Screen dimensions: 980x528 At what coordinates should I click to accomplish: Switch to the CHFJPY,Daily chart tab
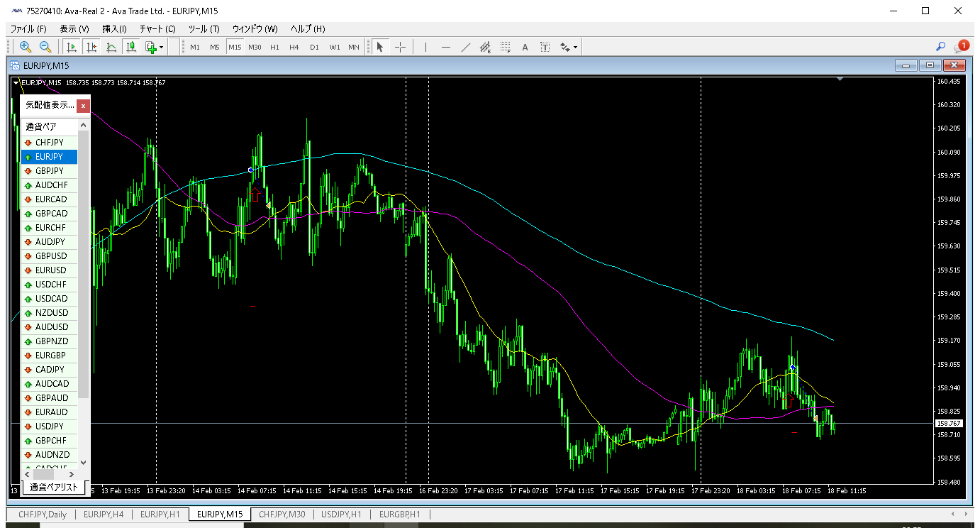42,515
